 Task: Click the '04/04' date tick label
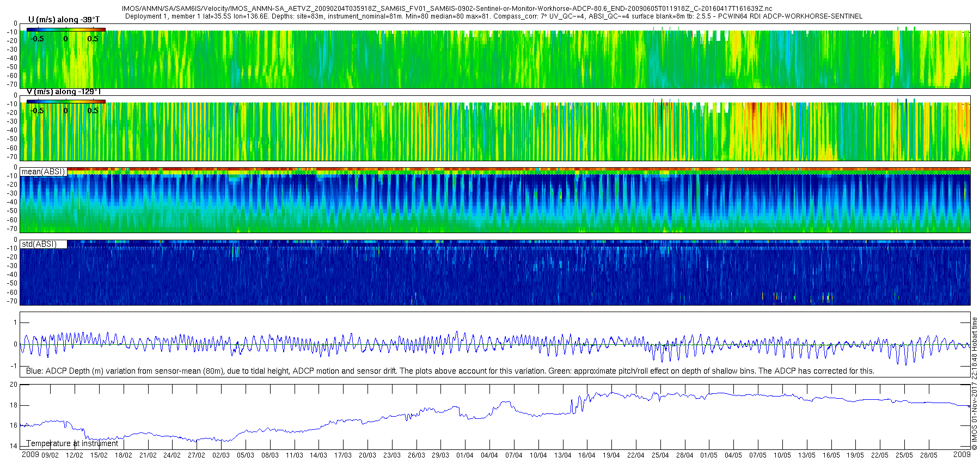(x=489, y=455)
